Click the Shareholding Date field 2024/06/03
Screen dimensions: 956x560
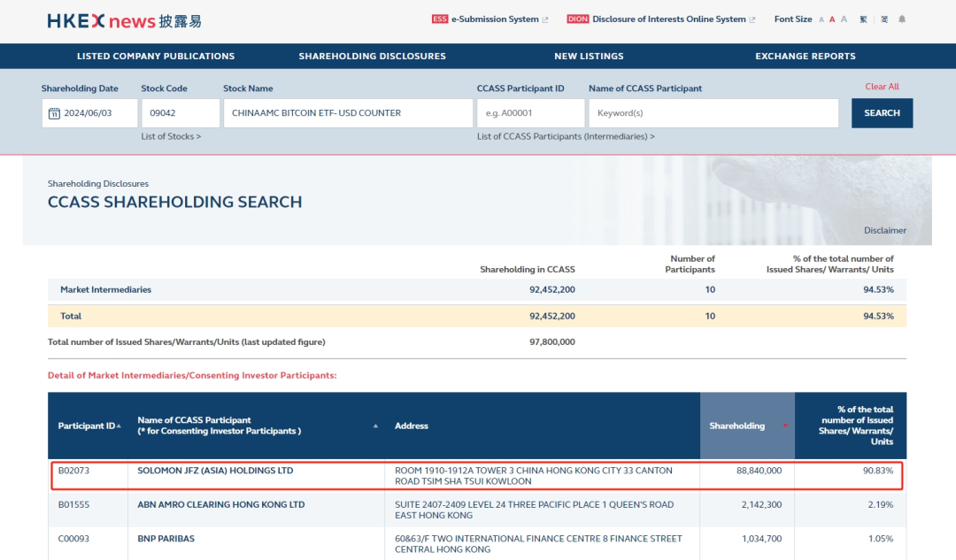click(89, 113)
